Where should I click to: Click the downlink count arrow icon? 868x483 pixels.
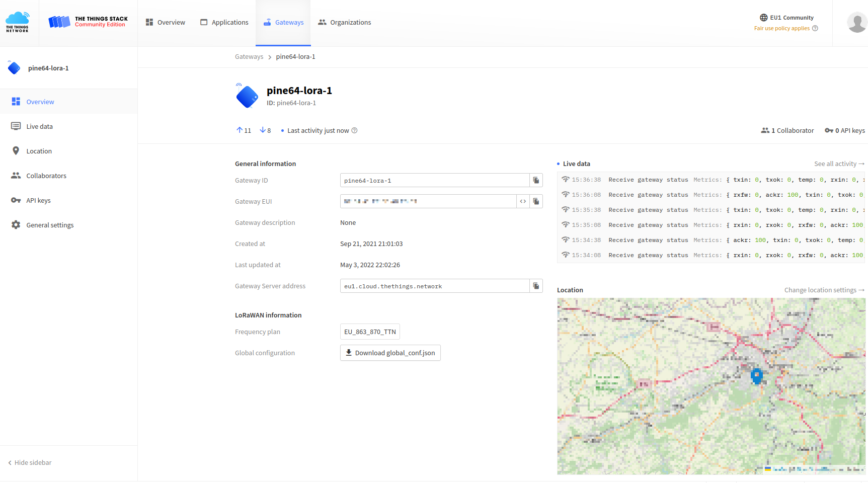(263, 130)
